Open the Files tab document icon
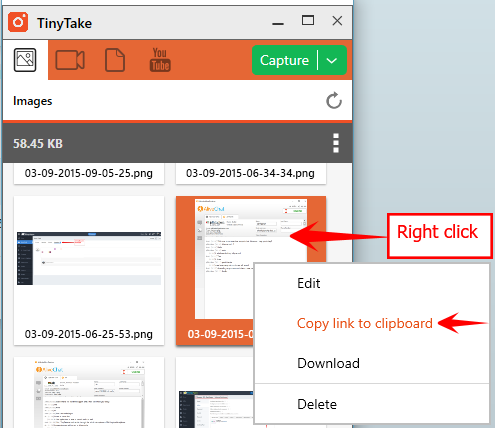 [115, 60]
